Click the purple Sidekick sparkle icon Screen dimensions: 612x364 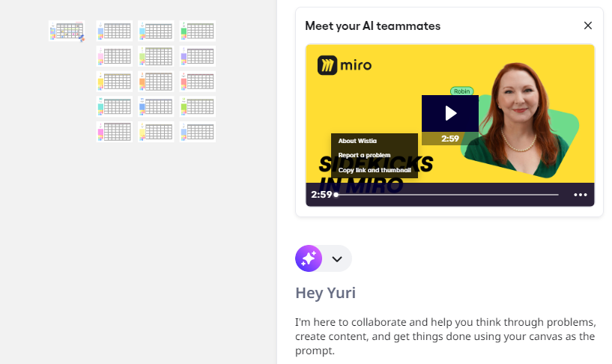click(309, 258)
